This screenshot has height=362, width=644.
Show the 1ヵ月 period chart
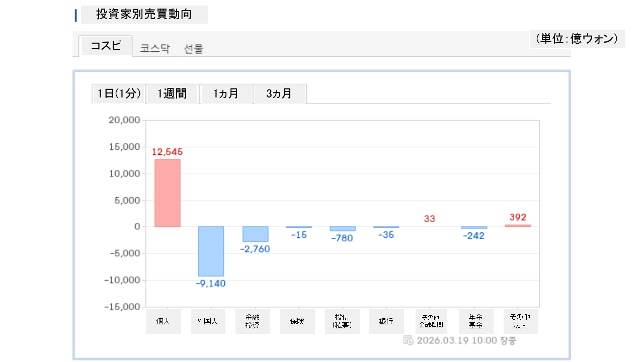(x=226, y=94)
